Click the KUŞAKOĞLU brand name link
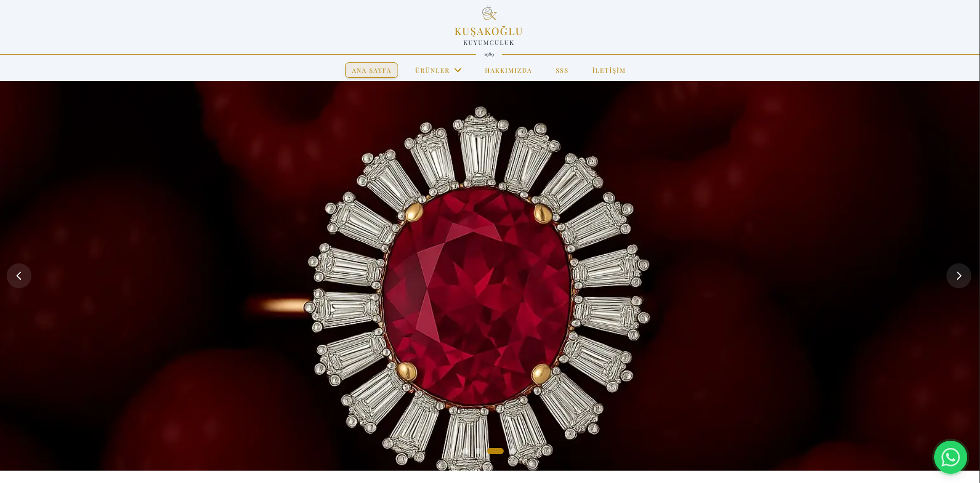 click(489, 31)
